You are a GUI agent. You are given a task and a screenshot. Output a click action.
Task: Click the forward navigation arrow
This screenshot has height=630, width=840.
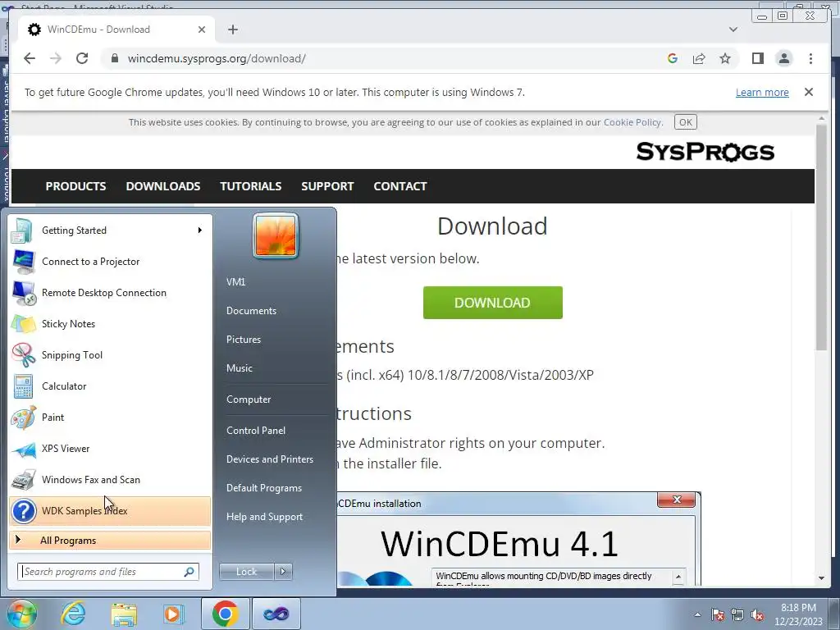pos(56,58)
